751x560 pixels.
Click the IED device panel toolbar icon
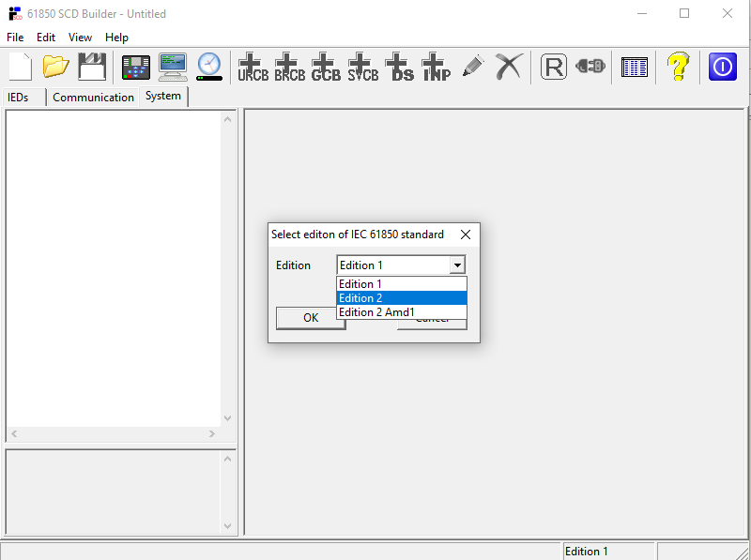[136, 67]
